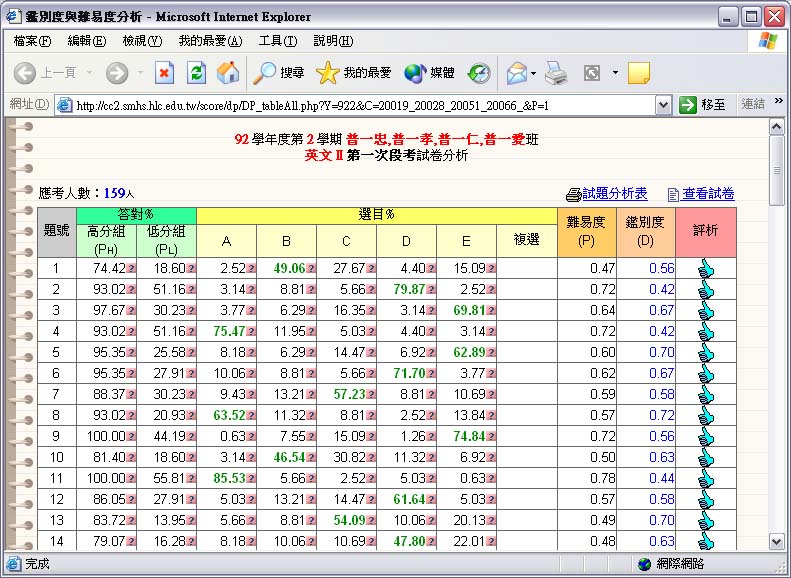
Task: Click the 媒體 media toolbar button
Action: [429, 73]
